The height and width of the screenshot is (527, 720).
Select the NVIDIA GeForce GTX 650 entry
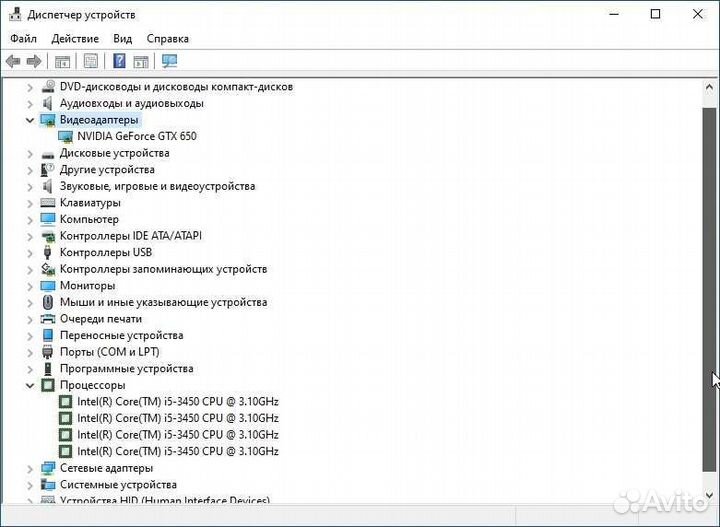click(x=137, y=136)
